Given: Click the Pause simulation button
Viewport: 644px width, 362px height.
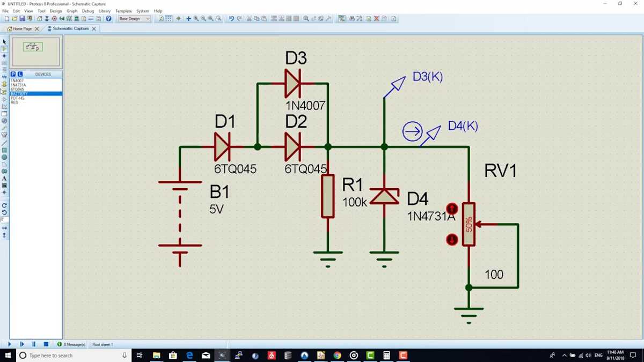Looking at the screenshot, I should pyautogui.click(x=34, y=344).
